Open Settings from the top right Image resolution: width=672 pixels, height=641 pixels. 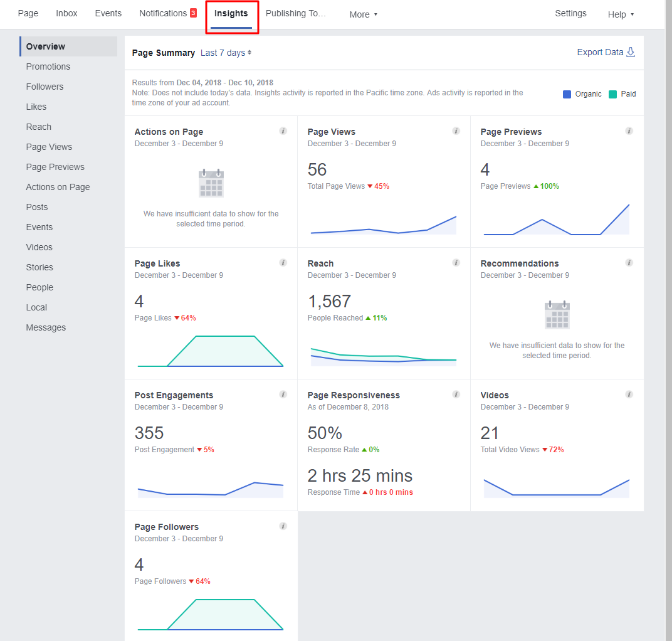(x=570, y=13)
